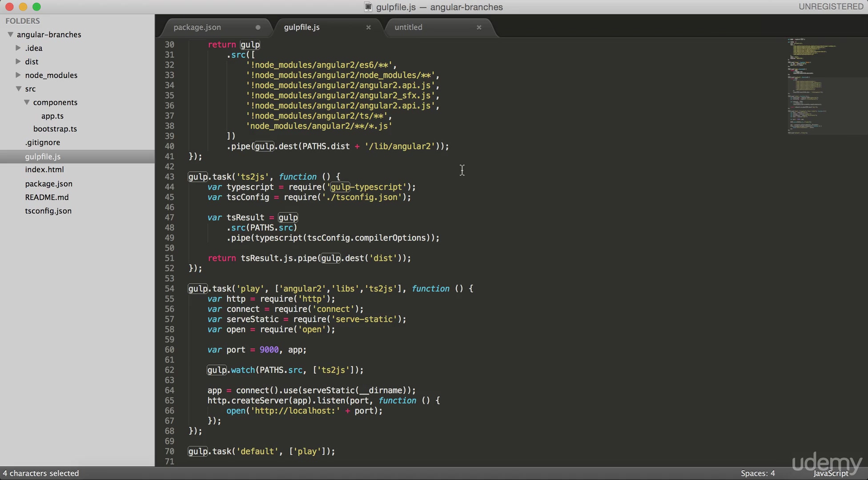Open app.ts in the sidebar
Image resolution: width=868 pixels, height=480 pixels.
(x=52, y=116)
